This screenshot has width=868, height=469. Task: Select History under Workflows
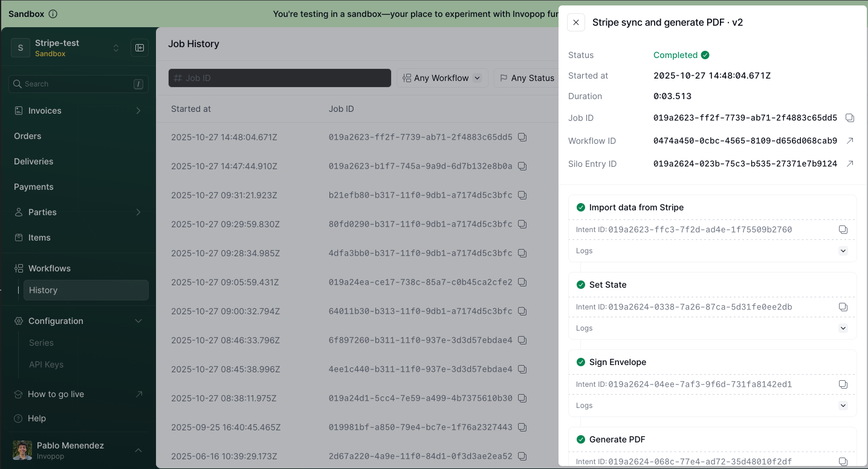pos(86,290)
